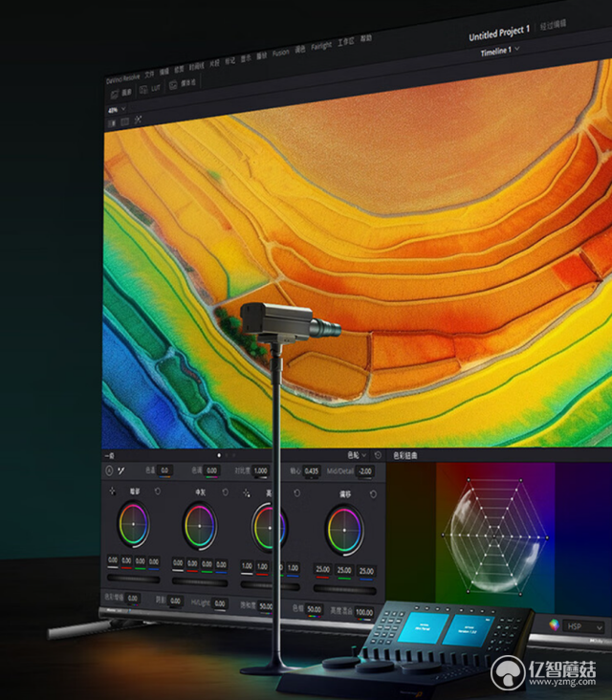Open the Fairlight menu

click(x=321, y=46)
